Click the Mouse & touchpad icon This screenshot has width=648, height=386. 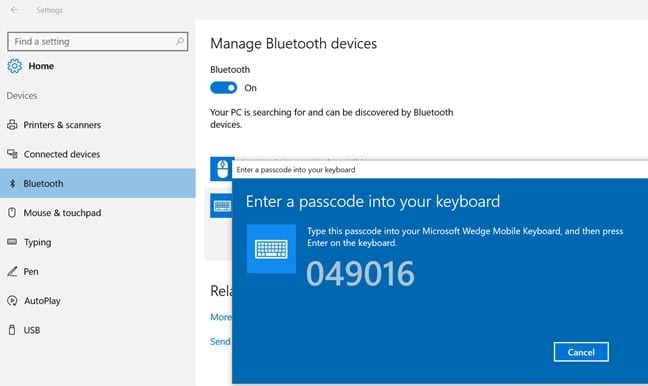[x=12, y=213]
